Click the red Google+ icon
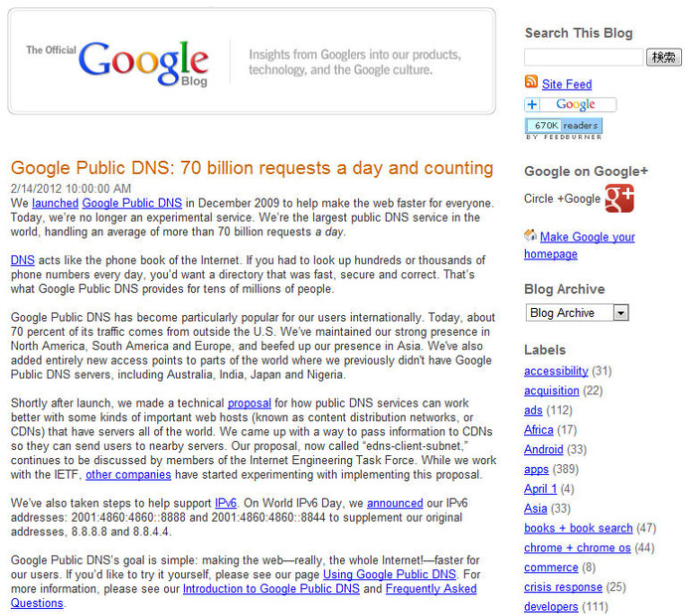691x616 pixels. tap(619, 198)
